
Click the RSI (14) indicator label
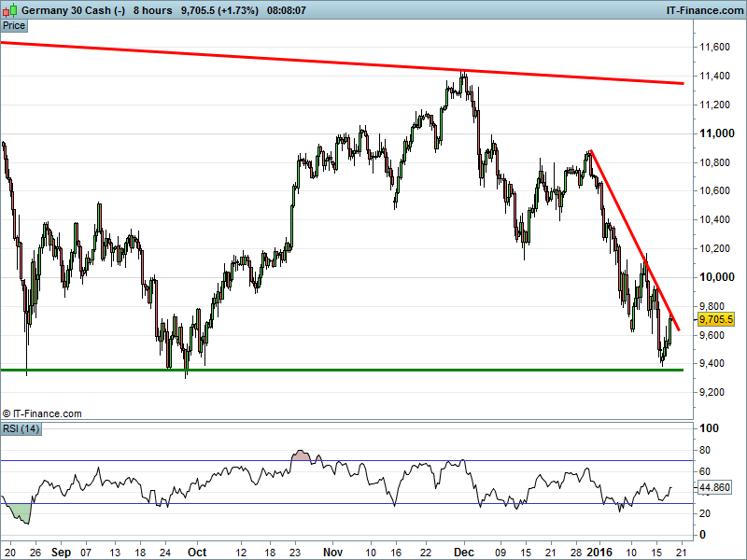tap(21, 428)
